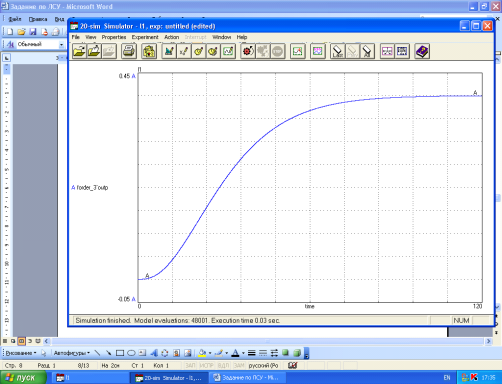The image size is (502, 384).
Task: Insert WordArt from the Drawing toolbar
Action: tap(154, 353)
